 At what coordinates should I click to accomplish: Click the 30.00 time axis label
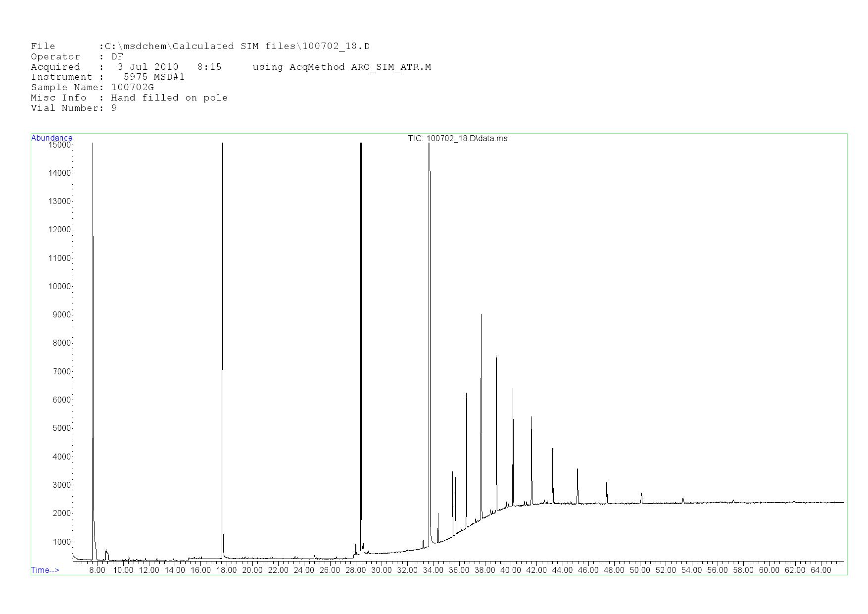(x=381, y=570)
